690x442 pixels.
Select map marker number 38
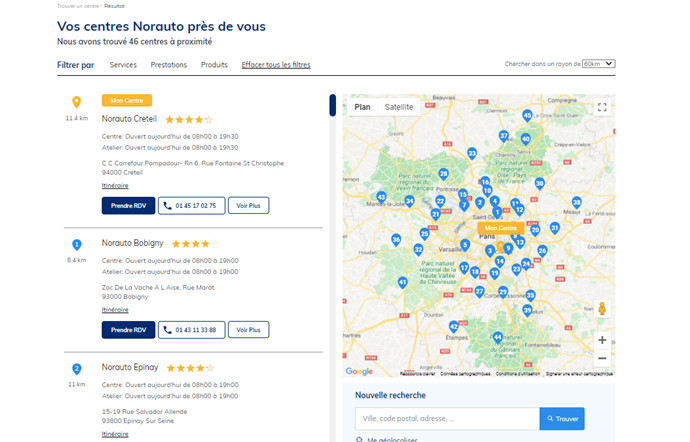[x=576, y=203]
